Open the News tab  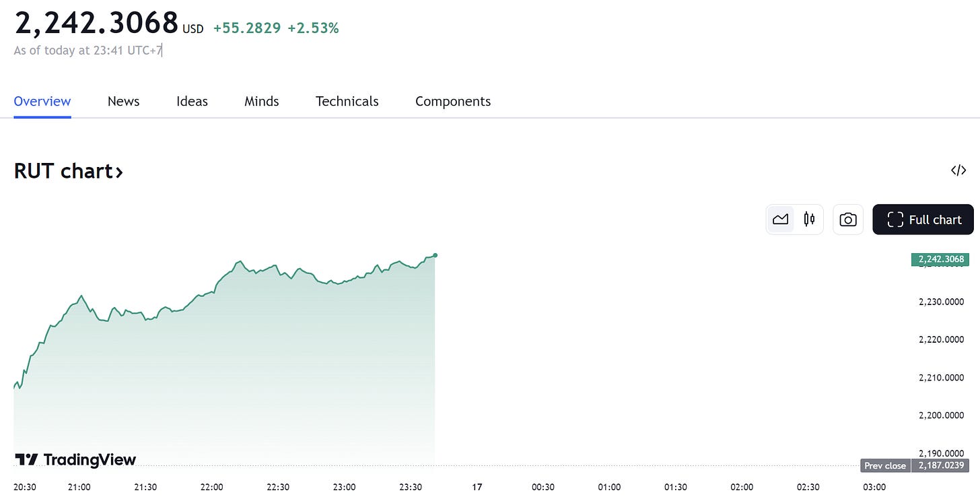(123, 102)
